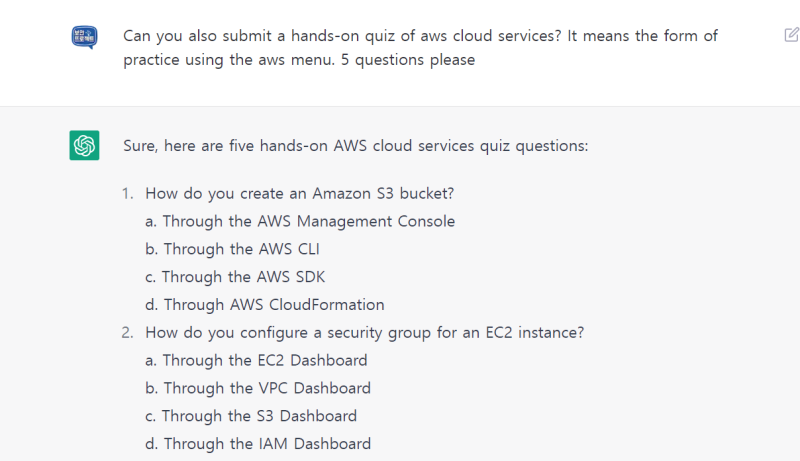Click the ChatGPT logo avatar
800x461 pixels.
pos(84,145)
